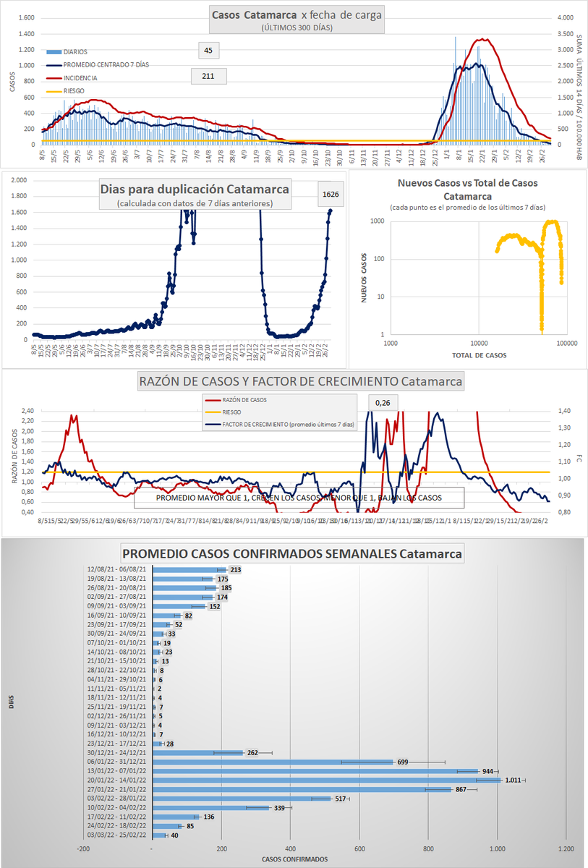Select the 185 bar value label

(x=226, y=588)
